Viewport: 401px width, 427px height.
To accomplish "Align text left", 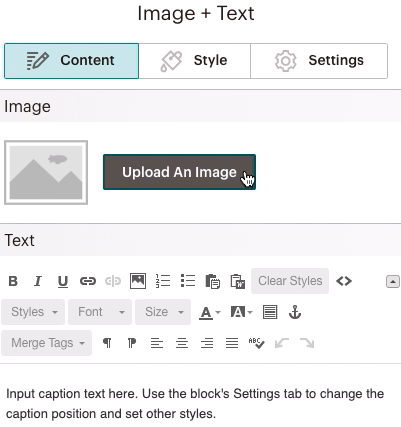I will point(157,343).
